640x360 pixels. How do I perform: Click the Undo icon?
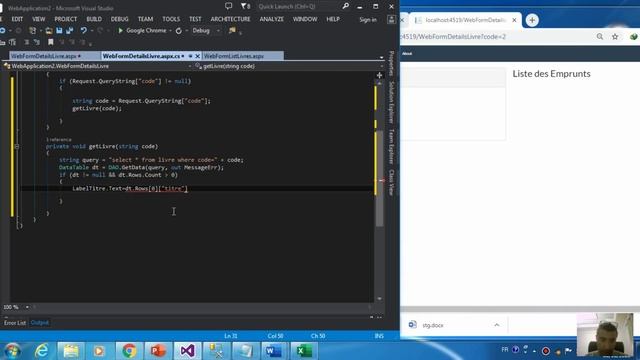(x=84, y=31)
